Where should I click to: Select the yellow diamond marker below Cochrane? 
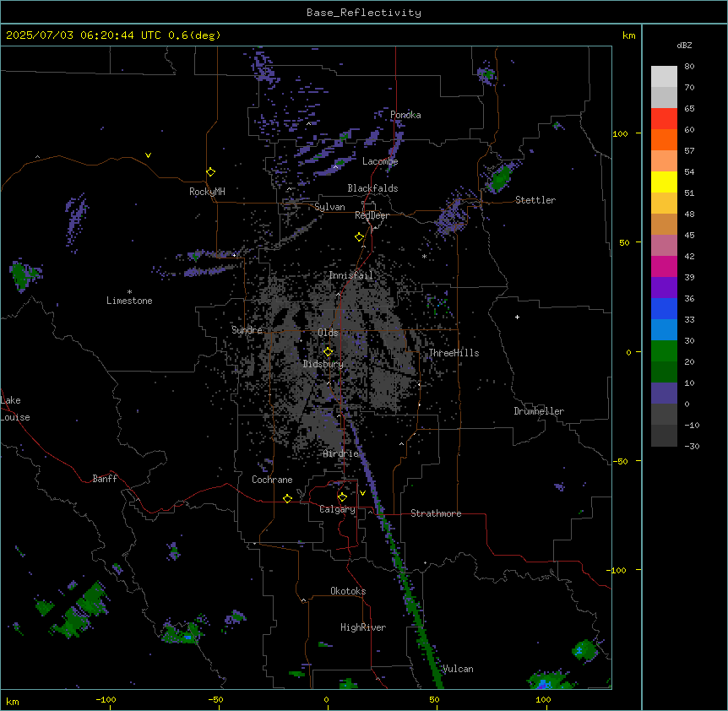(x=287, y=498)
